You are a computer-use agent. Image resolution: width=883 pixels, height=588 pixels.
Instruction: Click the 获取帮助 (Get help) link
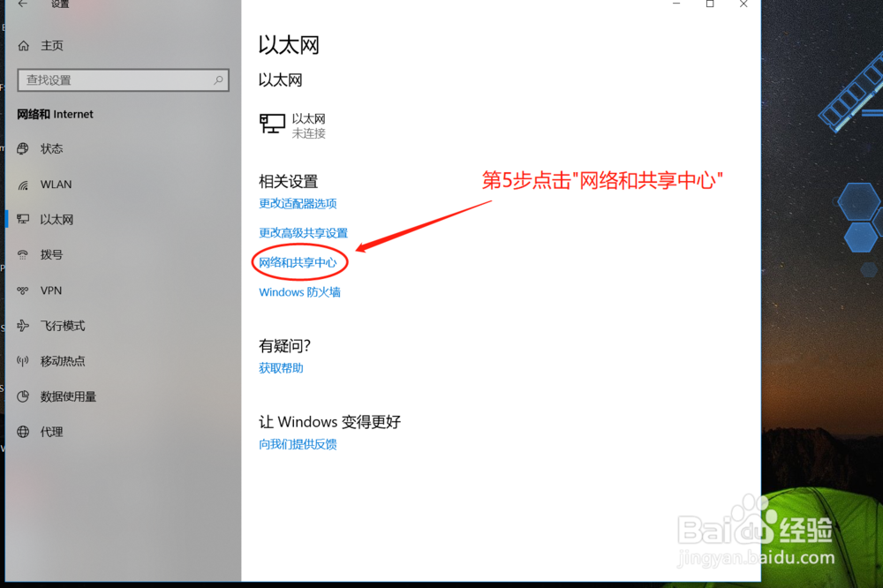coord(280,368)
